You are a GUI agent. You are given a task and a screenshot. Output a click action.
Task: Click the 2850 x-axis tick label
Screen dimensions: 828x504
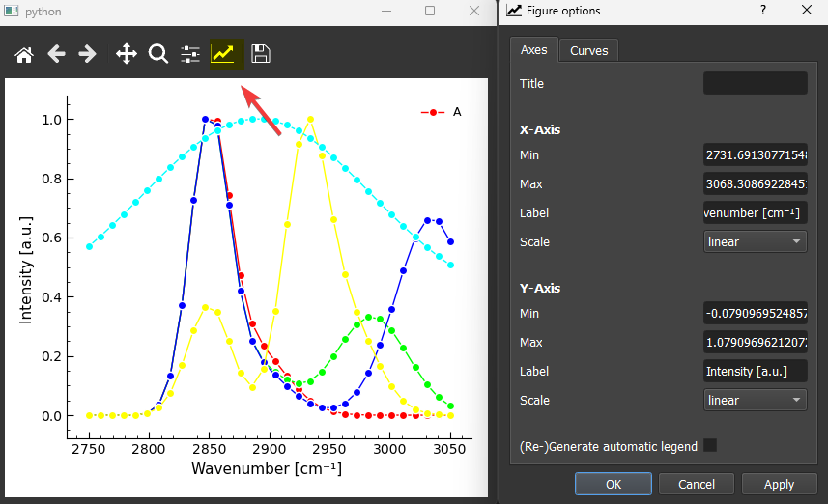(209, 450)
